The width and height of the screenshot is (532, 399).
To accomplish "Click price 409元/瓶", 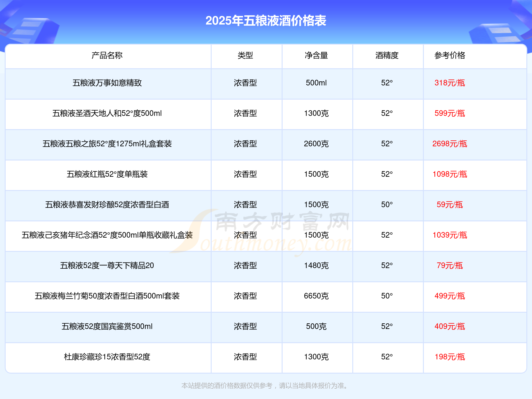I will (x=450, y=326).
